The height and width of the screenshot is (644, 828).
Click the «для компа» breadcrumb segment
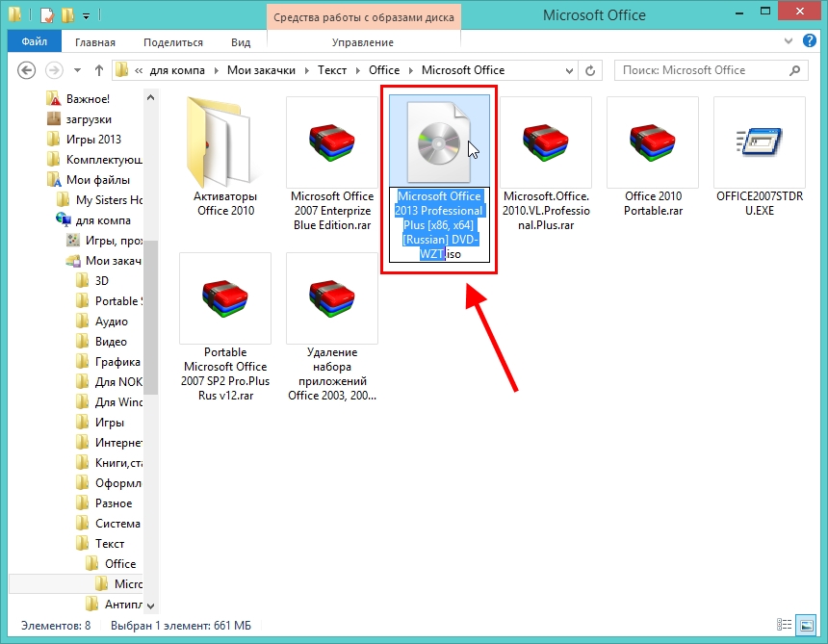[177, 70]
